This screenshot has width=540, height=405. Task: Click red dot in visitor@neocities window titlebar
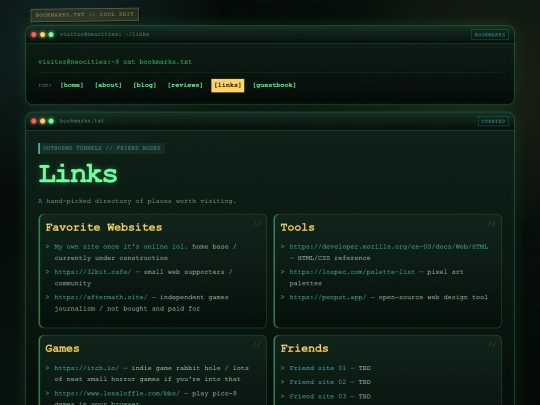[x=34, y=34]
